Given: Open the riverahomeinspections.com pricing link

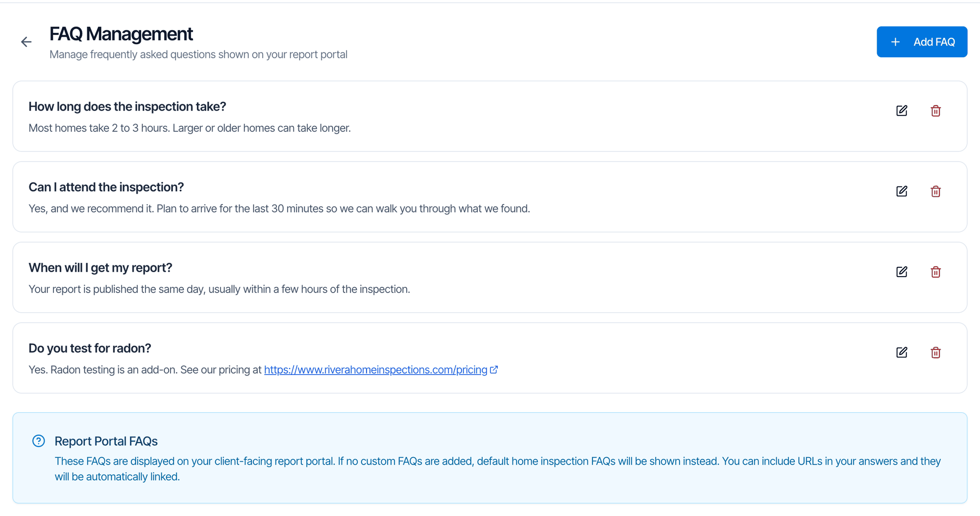Looking at the screenshot, I should click(381, 370).
